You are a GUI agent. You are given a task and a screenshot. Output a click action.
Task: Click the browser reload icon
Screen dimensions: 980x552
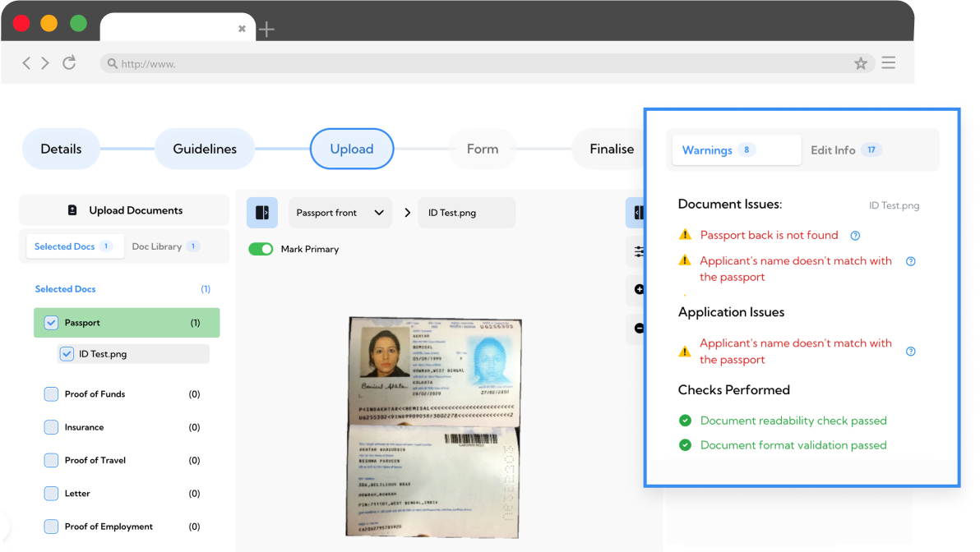tap(69, 63)
